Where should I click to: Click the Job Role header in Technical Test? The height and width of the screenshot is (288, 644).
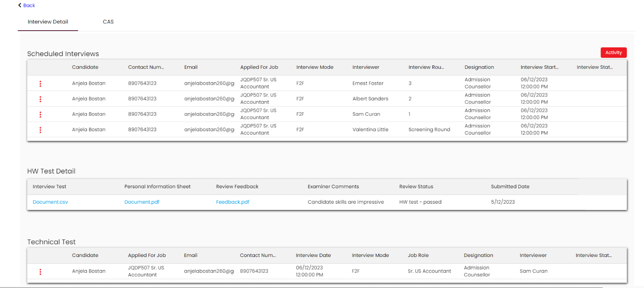tap(418, 255)
